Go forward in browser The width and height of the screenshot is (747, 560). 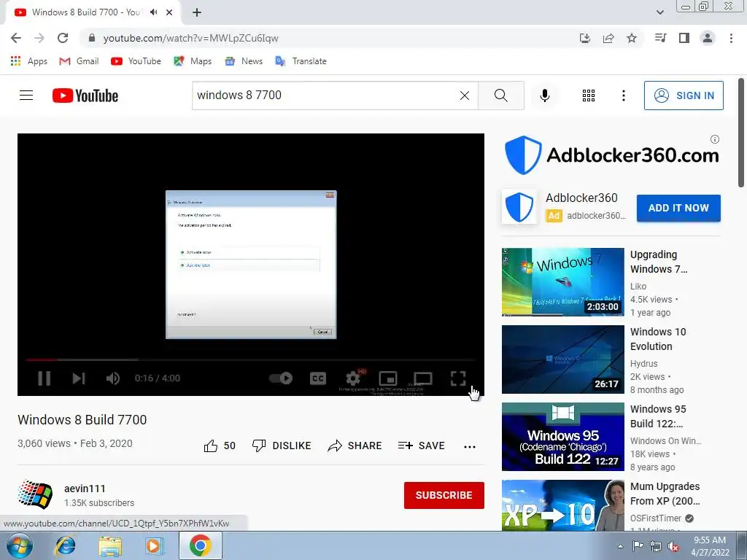[x=39, y=38]
